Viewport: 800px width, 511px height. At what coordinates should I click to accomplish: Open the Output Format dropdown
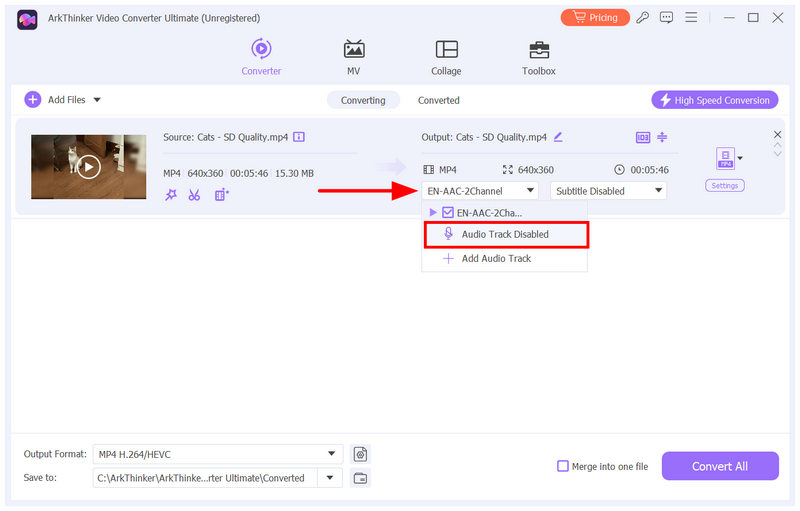[217, 454]
